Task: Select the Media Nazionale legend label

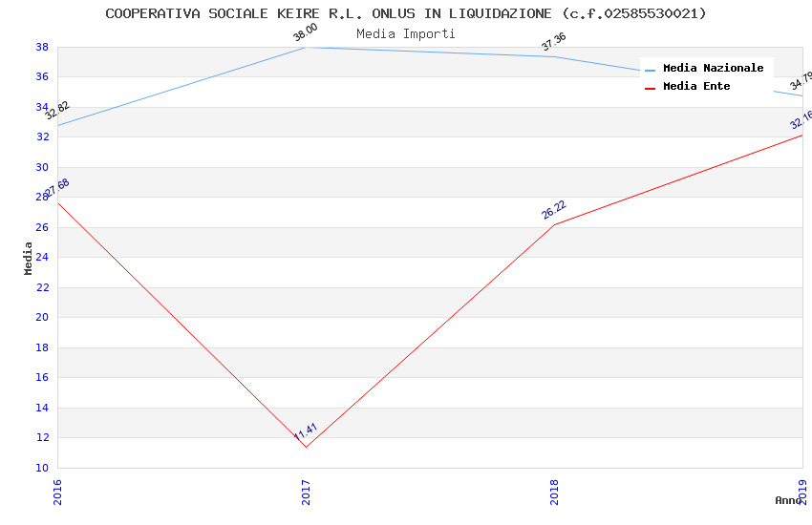Action: pyautogui.click(x=713, y=68)
